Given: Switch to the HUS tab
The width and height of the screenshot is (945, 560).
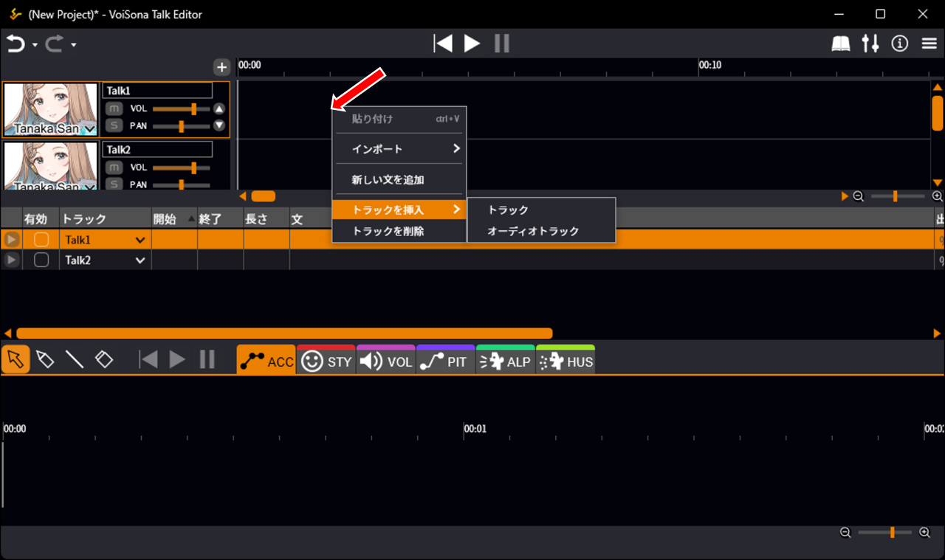Looking at the screenshot, I should tap(566, 360).
